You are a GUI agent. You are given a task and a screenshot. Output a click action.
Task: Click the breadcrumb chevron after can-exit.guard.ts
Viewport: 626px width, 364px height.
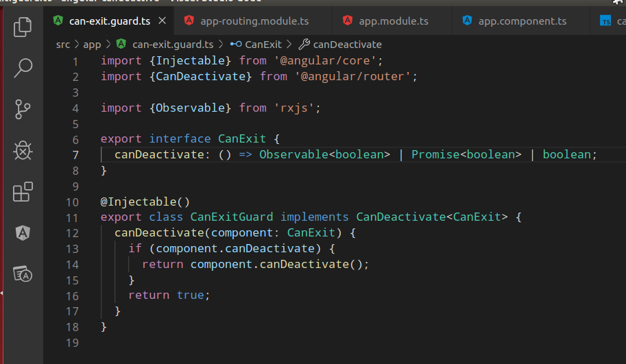click(x=221, y=45)
